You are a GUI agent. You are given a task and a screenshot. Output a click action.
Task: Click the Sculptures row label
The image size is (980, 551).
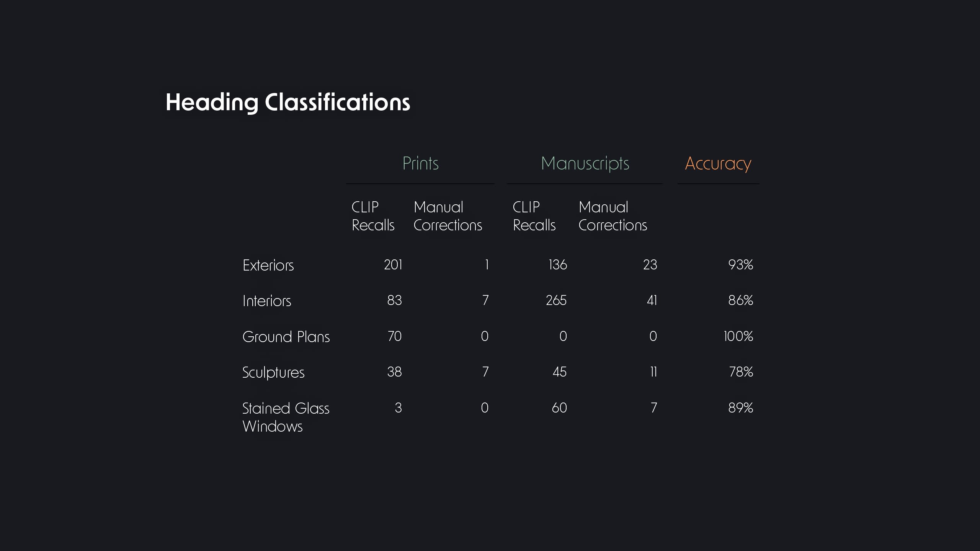click(x=273, y=372)
